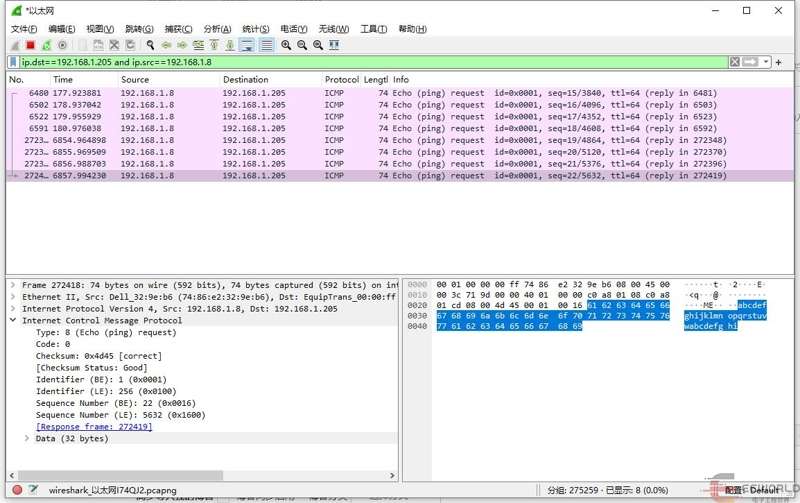
Task: Open the 统计(S) menu
Action: (256, 29)
